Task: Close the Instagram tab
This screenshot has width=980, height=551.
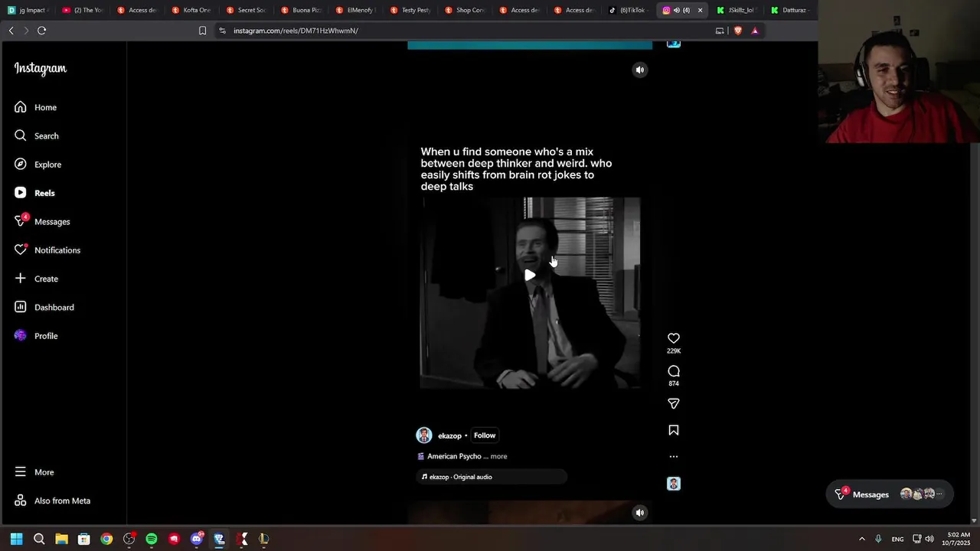Action: [700, 10]
